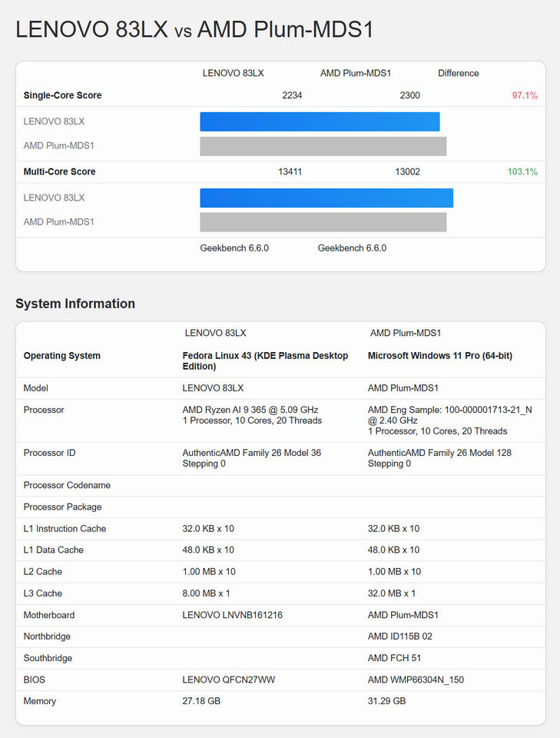560x738 pixels.
Task: Select the AMD Ryzen AI 9 365 processor text
Action: tap(250, 410)
